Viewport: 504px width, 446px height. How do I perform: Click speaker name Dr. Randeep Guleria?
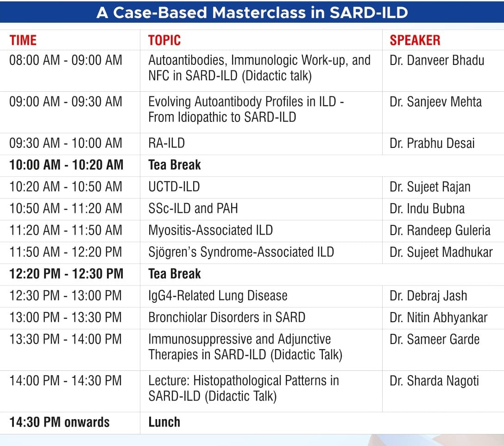[x=440, y=230]
